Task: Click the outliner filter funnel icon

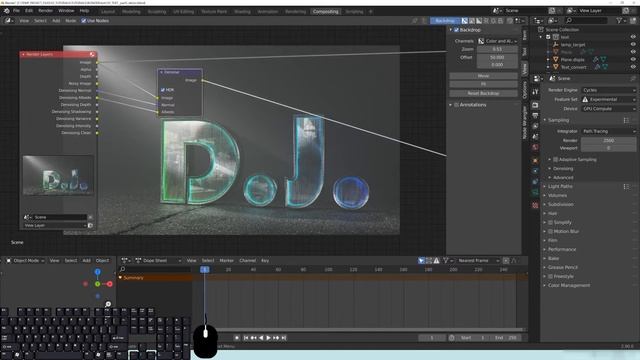Action: [619, 20]
